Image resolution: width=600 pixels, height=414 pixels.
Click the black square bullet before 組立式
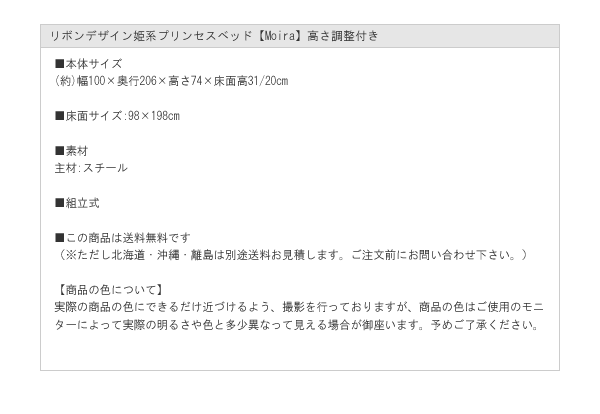(x=59, y=203)
